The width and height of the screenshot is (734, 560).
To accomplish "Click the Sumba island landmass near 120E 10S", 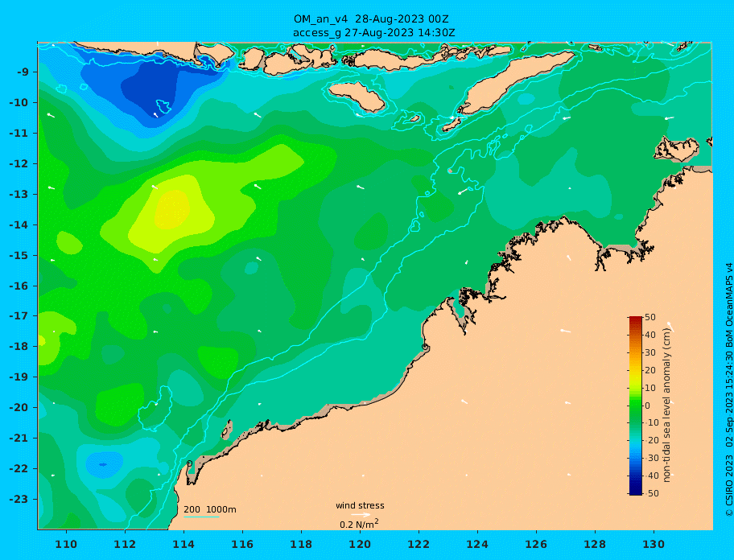I will (357, 97).
